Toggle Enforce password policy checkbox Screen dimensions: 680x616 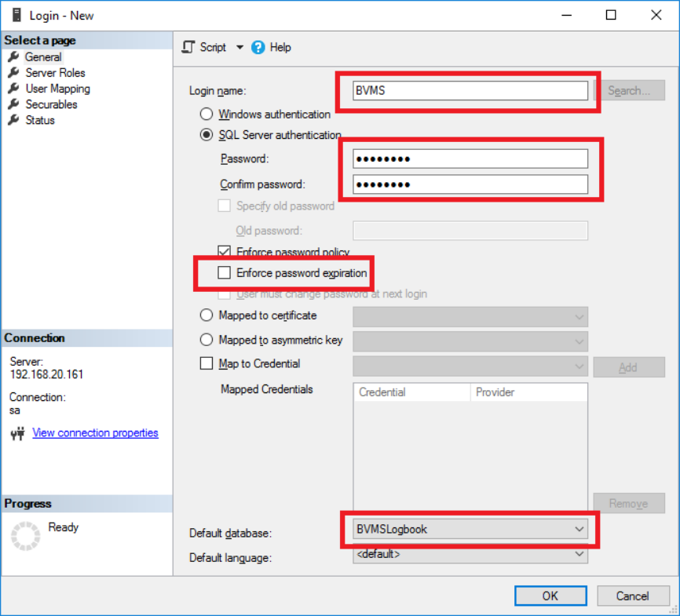coord(225,251)
